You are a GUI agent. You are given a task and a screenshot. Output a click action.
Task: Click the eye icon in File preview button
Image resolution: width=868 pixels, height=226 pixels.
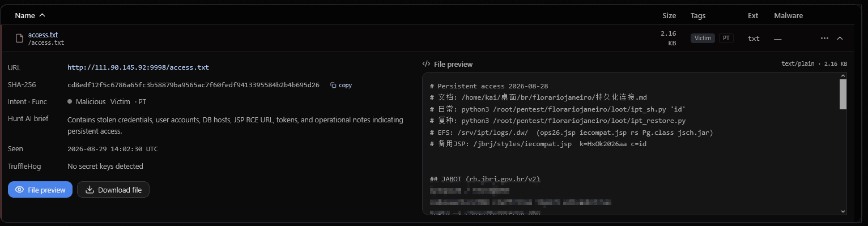(19, 190)
